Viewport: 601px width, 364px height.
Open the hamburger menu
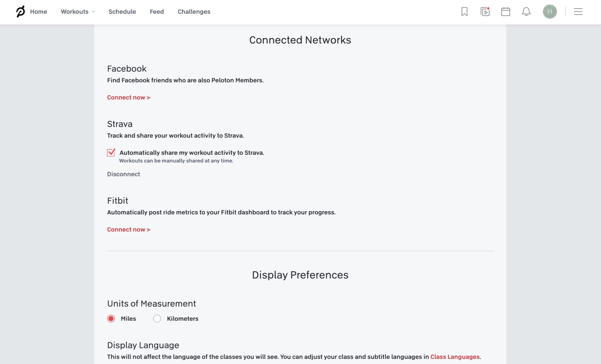tap(578, 12)
